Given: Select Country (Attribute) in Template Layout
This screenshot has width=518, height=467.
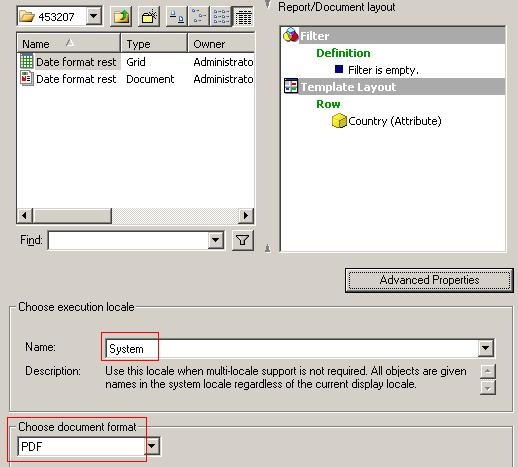Looking at the screenshot, I should (x=387, y=121).
